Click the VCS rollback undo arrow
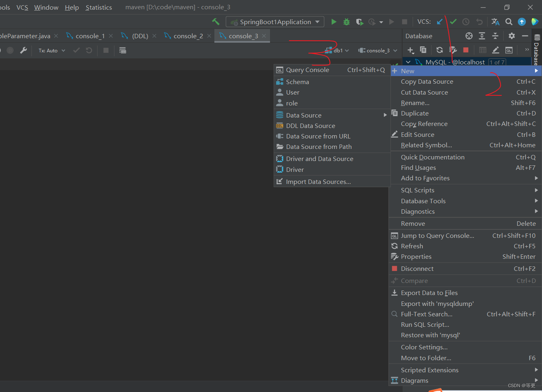This screenshot has height=392, width=542. 479,22
